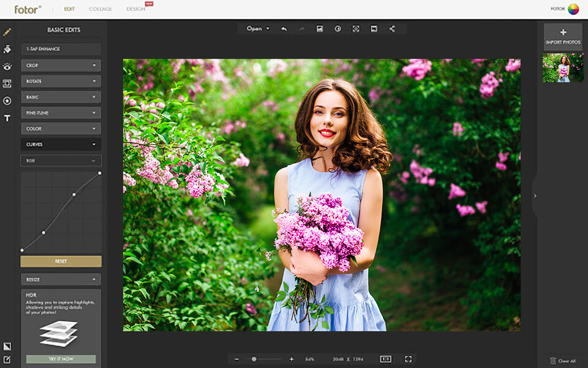Toggle the 1:1 actual size view
The image size is (588, 368).
point(385,359)
